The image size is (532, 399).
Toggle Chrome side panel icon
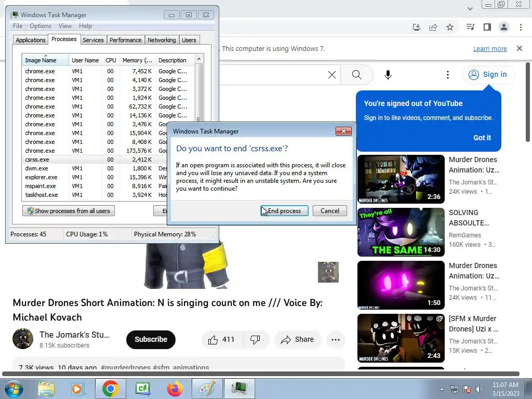pyautogui.click(x=487, y=27)
